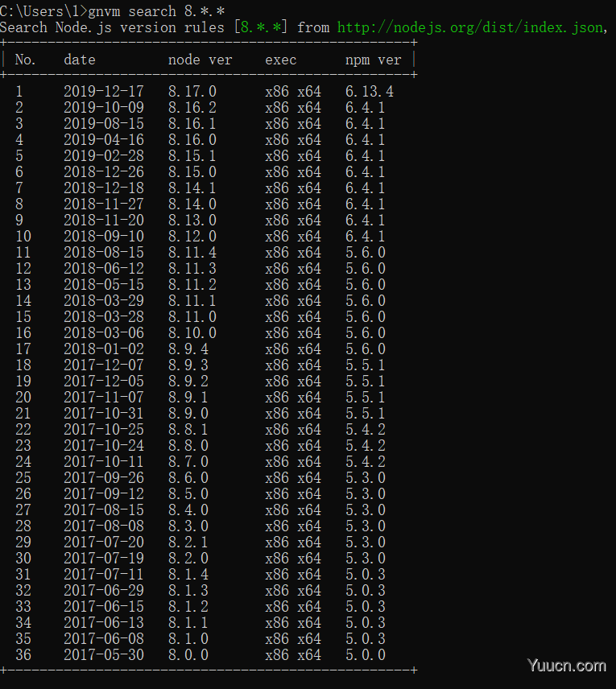
Task: Select node version 8.10.0
Action: tap(192, 333)
